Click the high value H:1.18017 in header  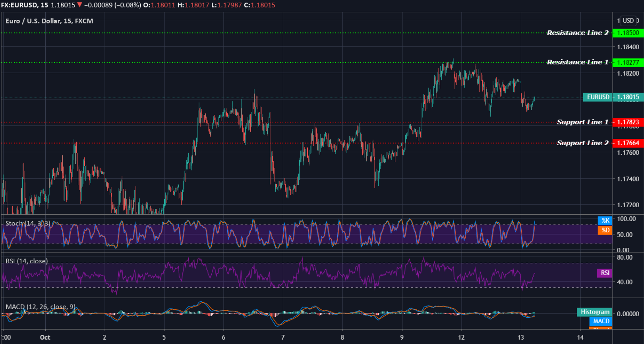[x=193, y=5]
